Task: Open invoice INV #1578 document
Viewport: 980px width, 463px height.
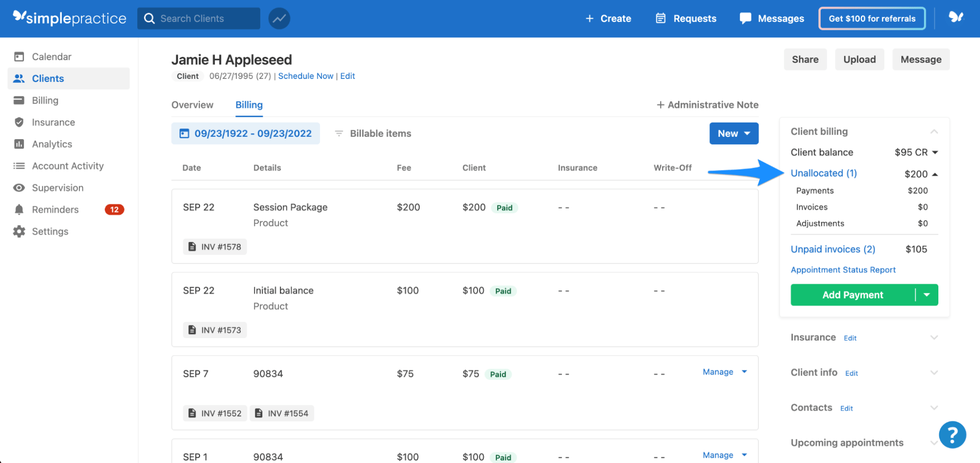Action: 214,246
